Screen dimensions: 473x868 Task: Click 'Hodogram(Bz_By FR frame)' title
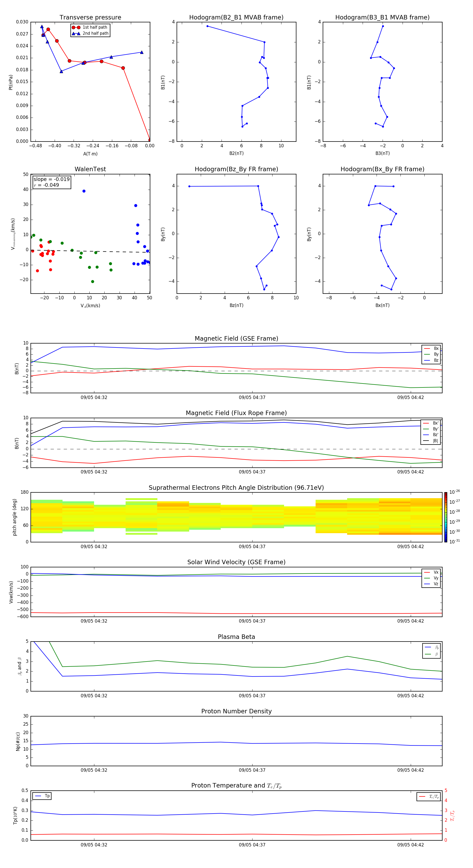tap(236, 169)
